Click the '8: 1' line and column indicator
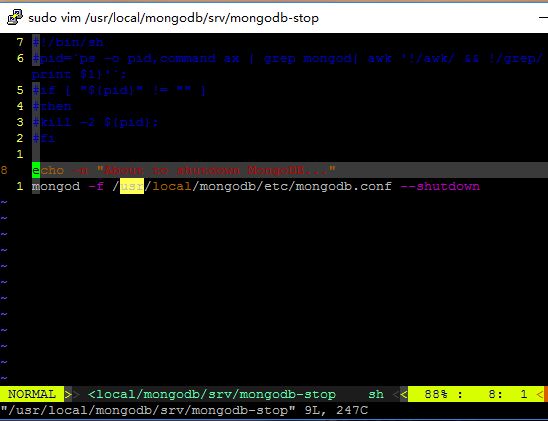Viewport: 548px width, 421px height. (508, 394)
